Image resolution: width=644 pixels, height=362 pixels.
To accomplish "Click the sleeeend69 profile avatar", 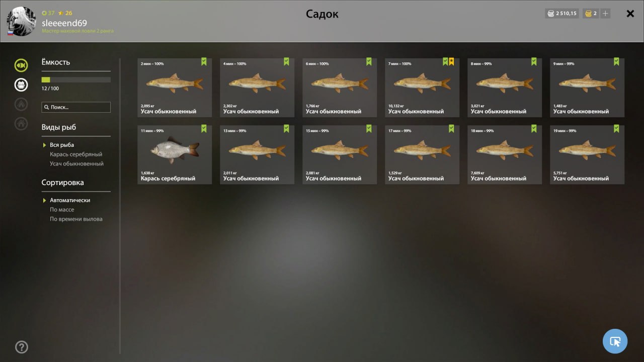I will click(x=21, y=22).
